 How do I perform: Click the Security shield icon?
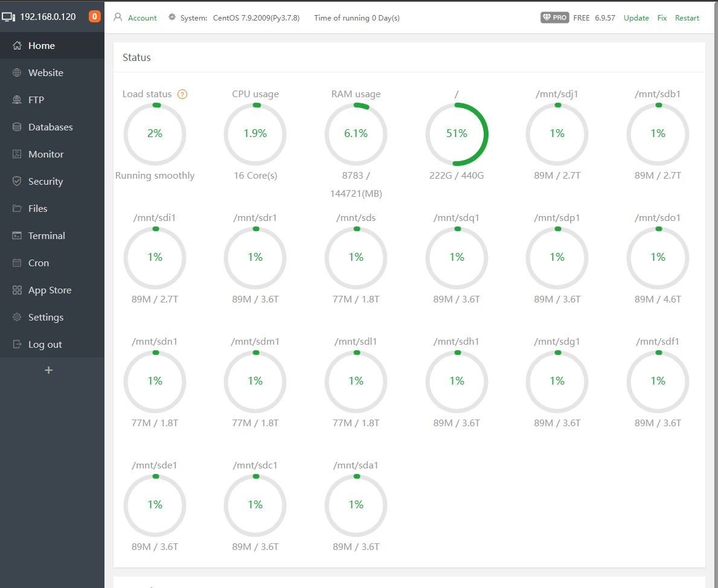click(17, 182)
